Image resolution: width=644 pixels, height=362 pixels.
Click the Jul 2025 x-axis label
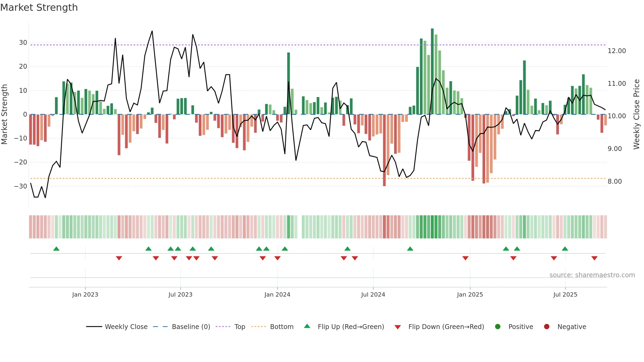(x=565, y=294)
